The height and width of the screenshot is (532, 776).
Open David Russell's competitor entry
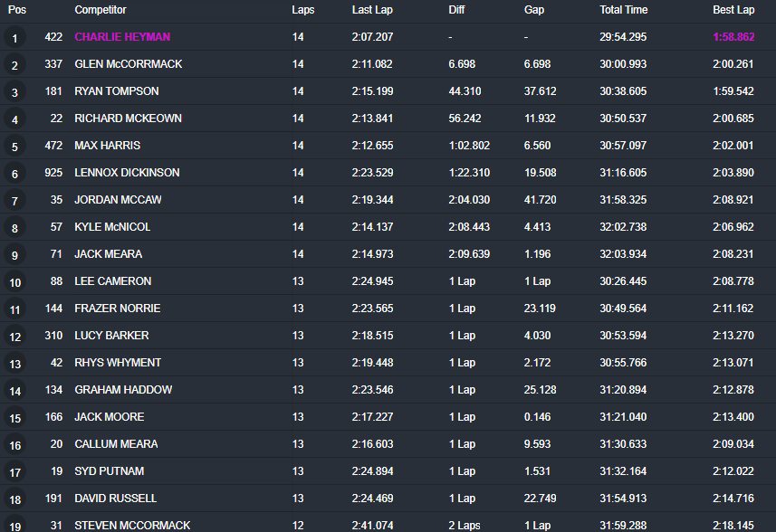pyautogui.click(x=116, y=499)
